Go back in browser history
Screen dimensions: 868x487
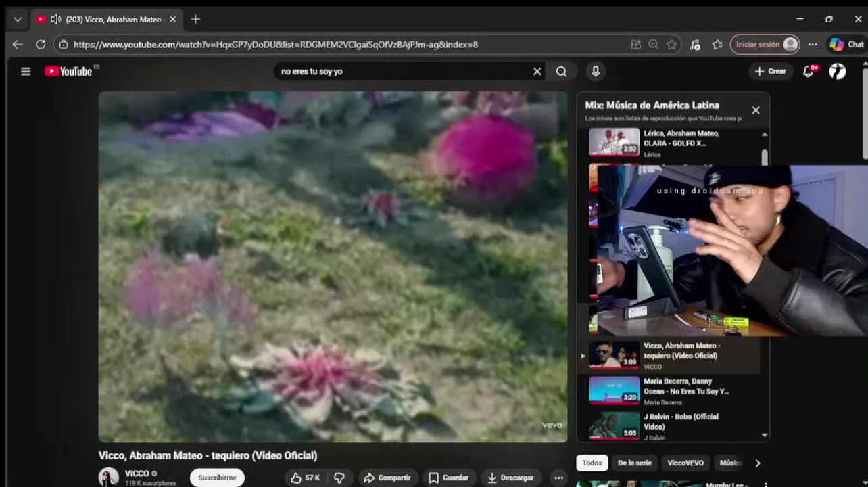(x=18, y=45)
